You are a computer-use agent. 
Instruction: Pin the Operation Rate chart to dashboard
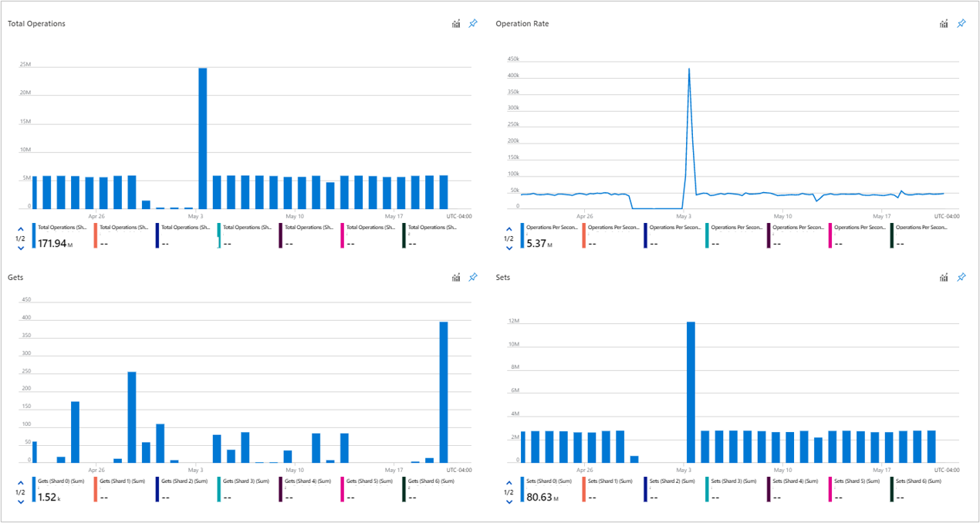961,23
